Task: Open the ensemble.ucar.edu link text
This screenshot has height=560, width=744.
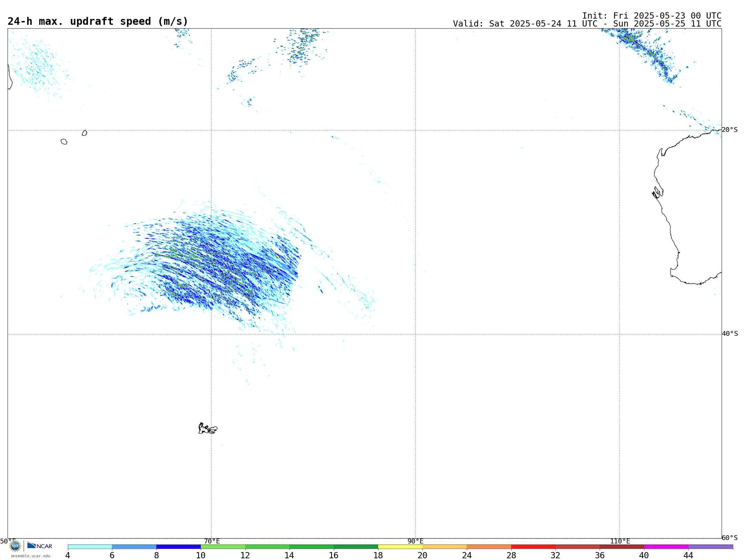Action: [x=31, y=556]
